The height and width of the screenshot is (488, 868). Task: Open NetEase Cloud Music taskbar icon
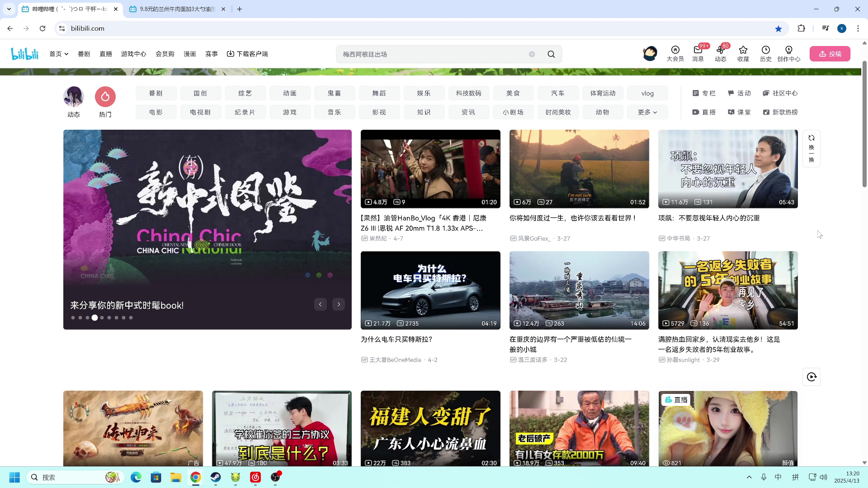pos(255,477)
